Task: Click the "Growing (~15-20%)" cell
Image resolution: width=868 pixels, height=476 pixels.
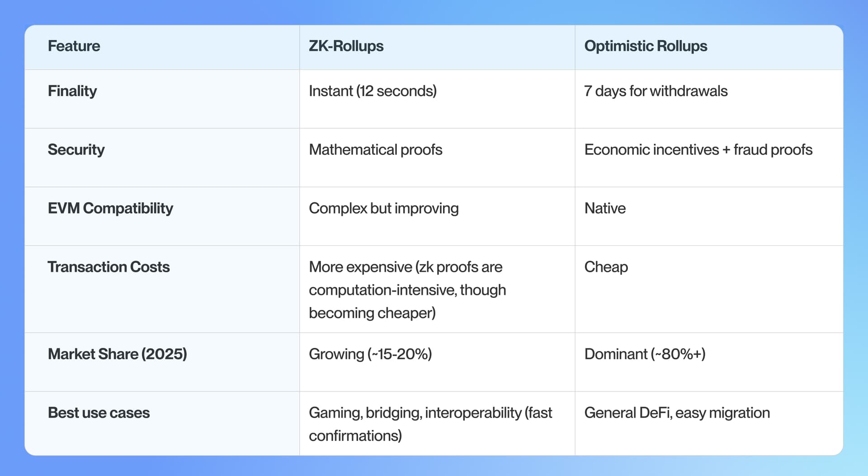Action: (370, 355)
